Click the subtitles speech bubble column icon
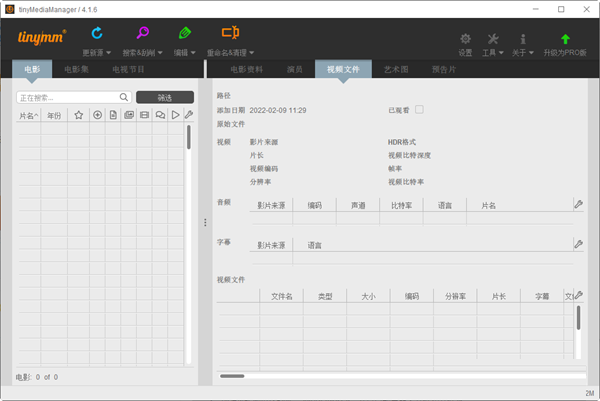This screenshot has height=401, width=600. [x=160, y=115]
